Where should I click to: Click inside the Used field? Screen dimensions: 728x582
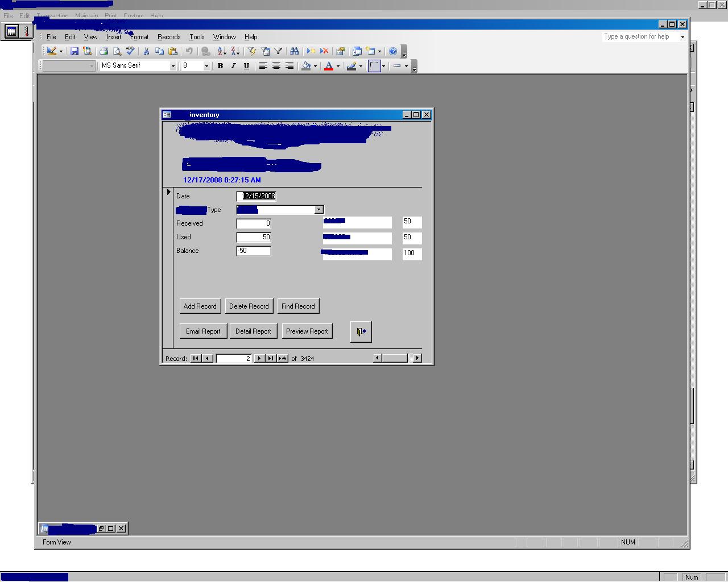[x=254, y=237]
